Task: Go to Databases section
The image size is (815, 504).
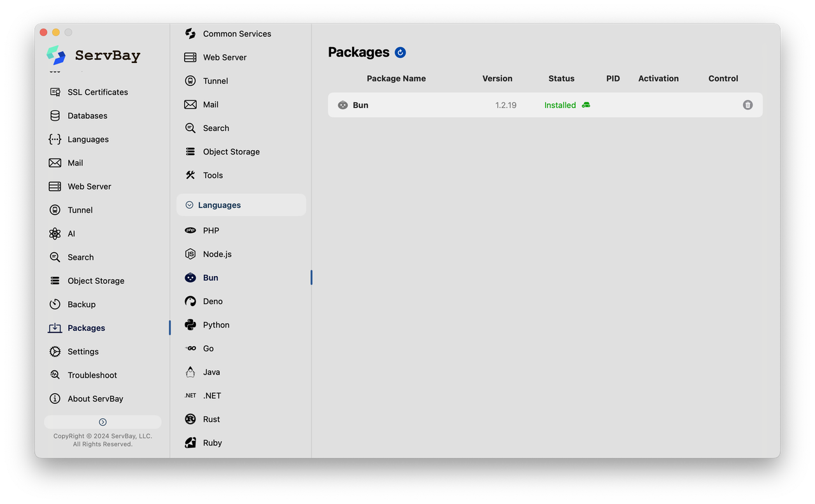Action: coord(87,116)
